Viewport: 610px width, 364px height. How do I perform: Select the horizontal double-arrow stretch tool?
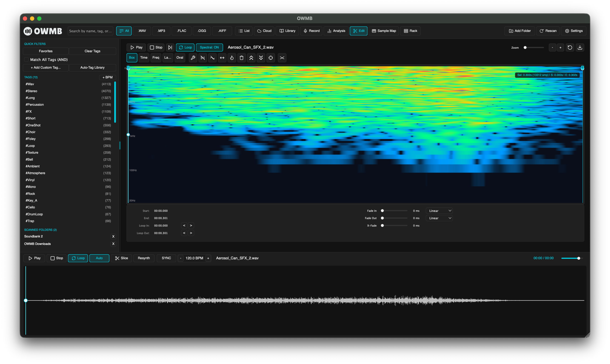pos(222,58)
